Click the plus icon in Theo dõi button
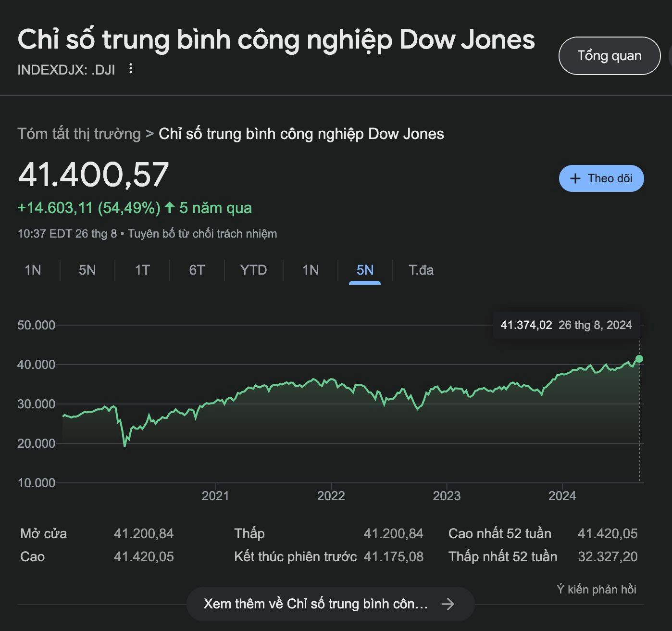Screen dimensions: 672x631 [x=575, y=178]
